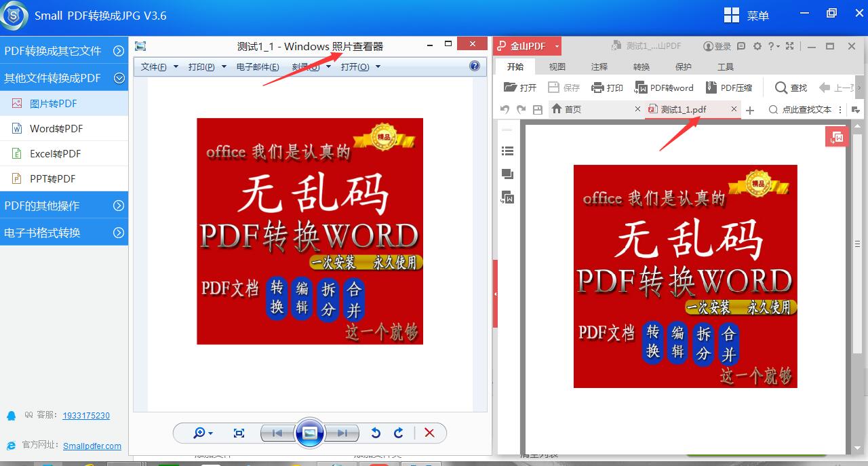Open settings gear in 金山PDF
This screenshot has width=868, height=466.
(757, 46)
